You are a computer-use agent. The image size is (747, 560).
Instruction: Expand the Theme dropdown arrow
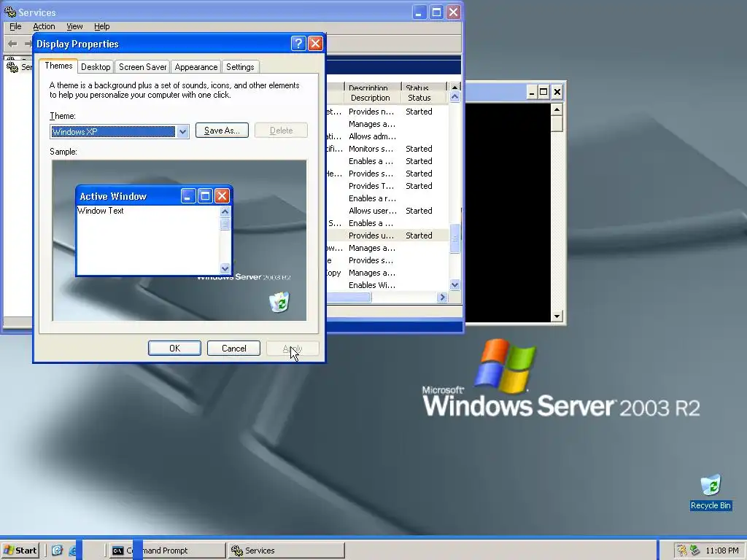[182, 132]
